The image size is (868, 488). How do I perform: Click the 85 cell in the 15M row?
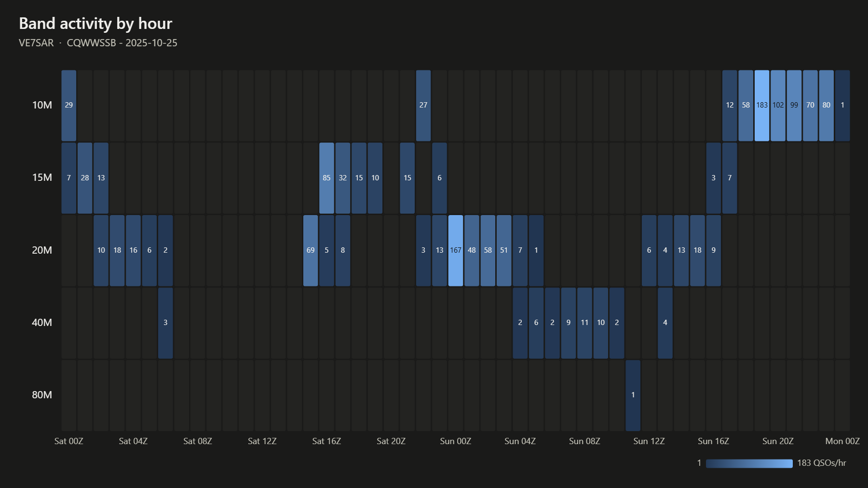326,178
